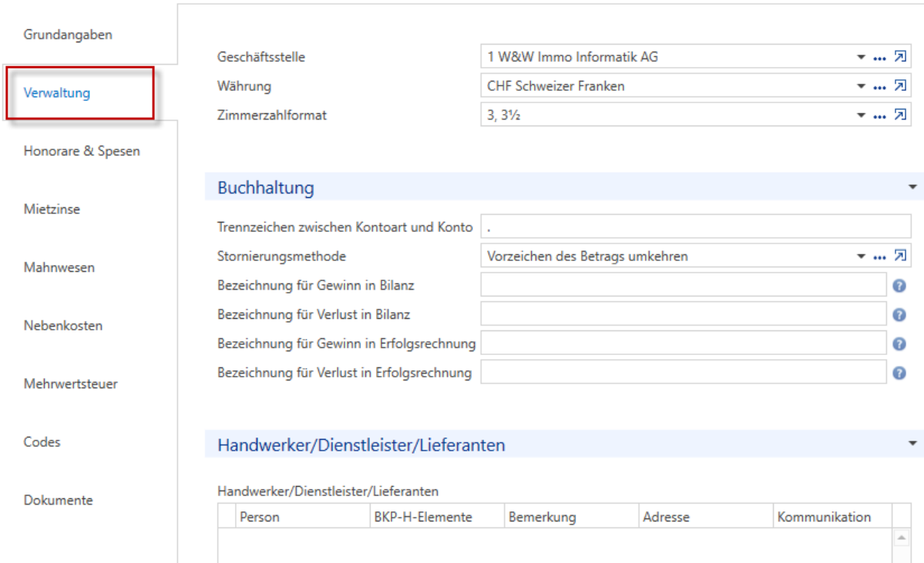Show help for Verlust in Bilanz
This screenshot has width=924, height=563.
coord(899,314)
